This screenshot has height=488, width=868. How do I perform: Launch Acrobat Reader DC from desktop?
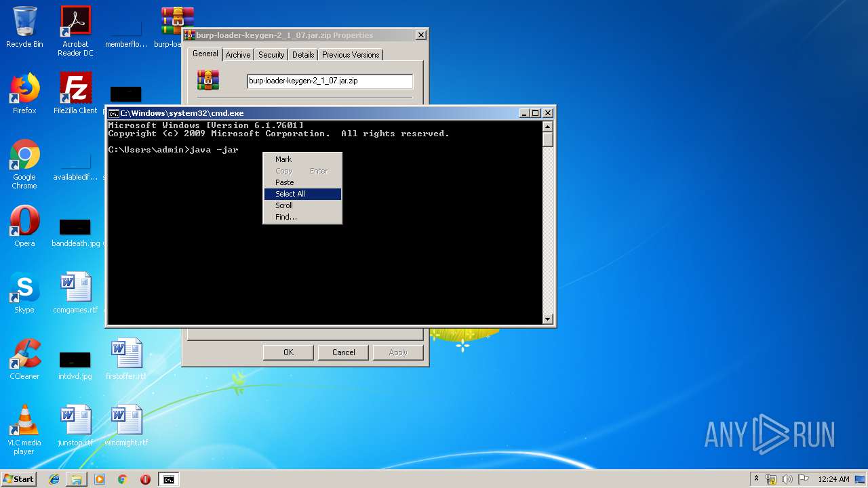[75, 30]
